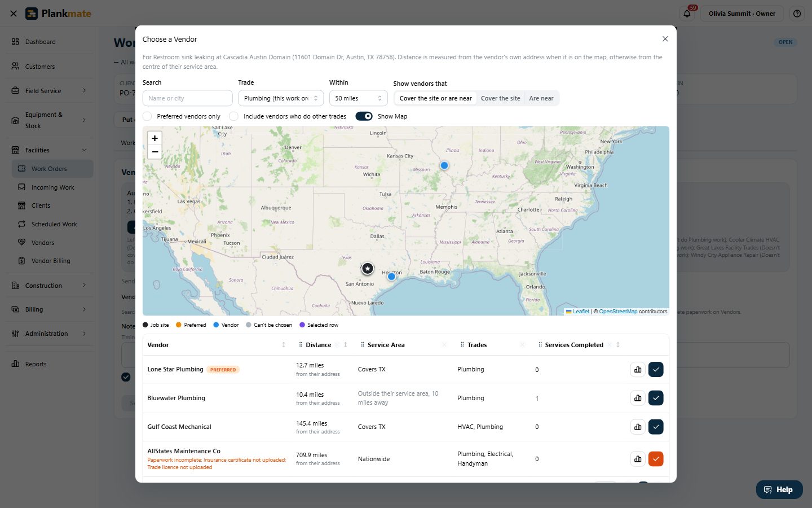Select Are near filter option
The height and width of the screenshot is (508, 812).
541,98
